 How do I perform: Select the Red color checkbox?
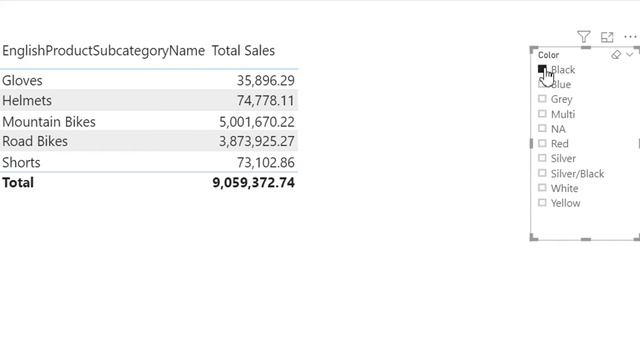click(x=542, y=143)
